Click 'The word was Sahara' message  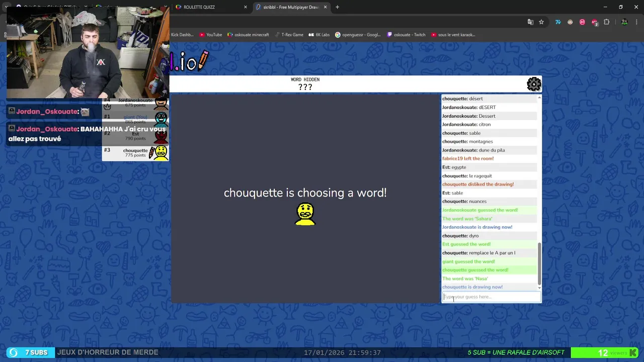tap(467, 219)
